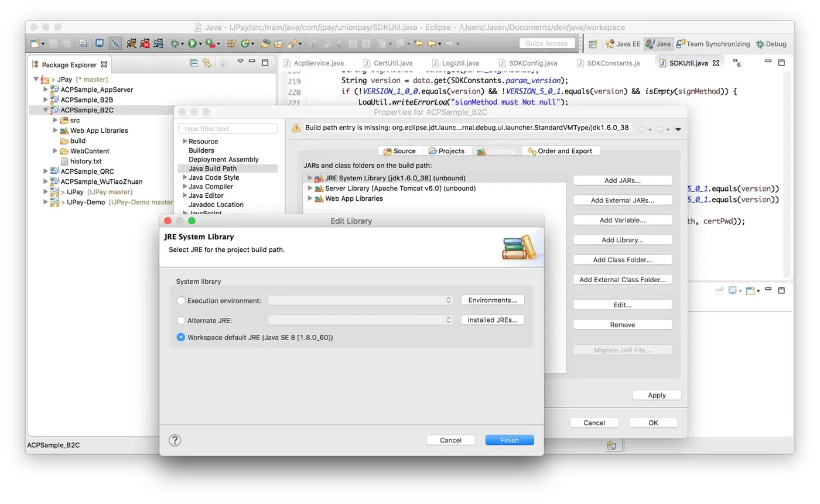Click Collapse All in Package Explorer
Viewport: 820px width, 504px height.
[x=194, y=62]
